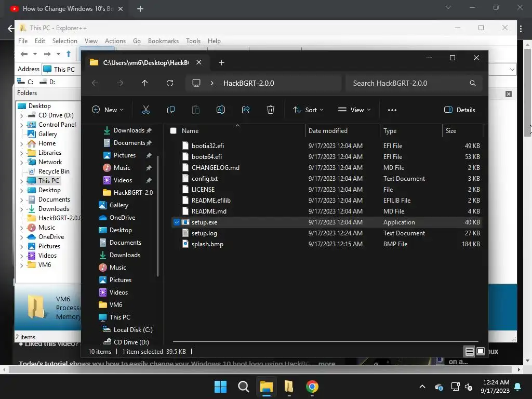Click the navigation pane scrollbar in File Explorer
Image resolution: width=532 pixels, height=399 pixels.
(158, 216)
